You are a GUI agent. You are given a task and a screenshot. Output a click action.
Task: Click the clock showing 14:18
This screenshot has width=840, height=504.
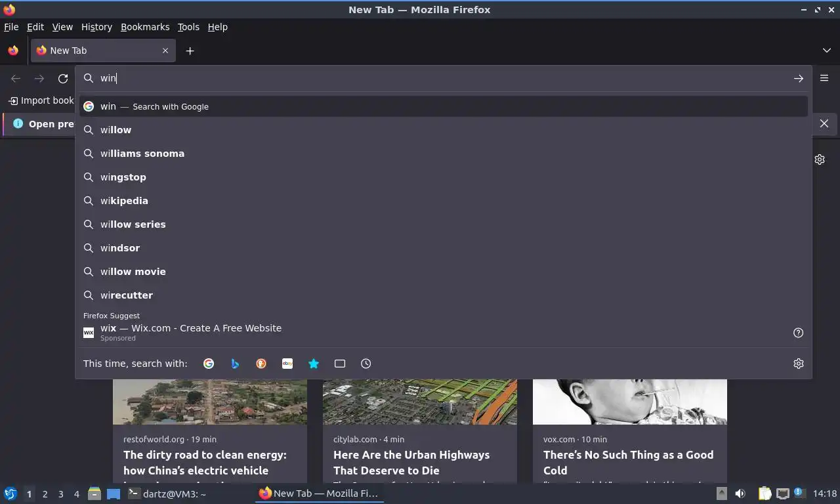[825, 494]
